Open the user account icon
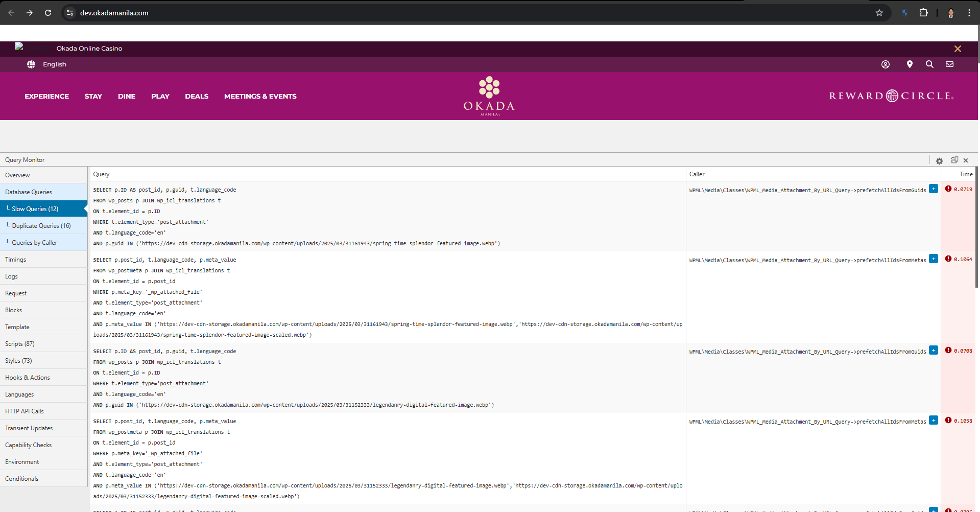The height and width of the screenshot is (512, 980). click(886, 64)
